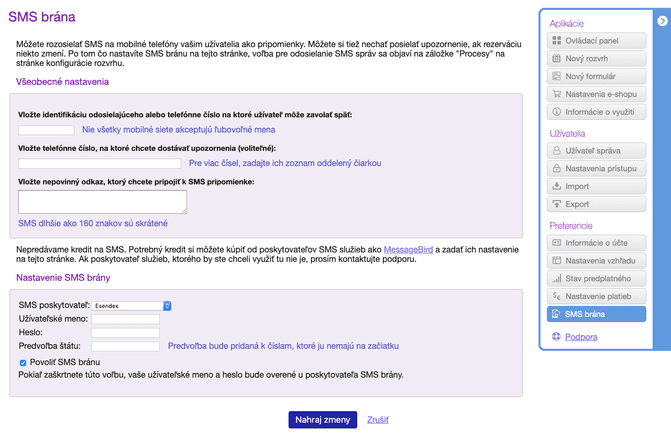This screenshot has width=671, height=435.
Task: Click the 'Povoliť SMS bránu' label text
Action: tap(65, 362)
